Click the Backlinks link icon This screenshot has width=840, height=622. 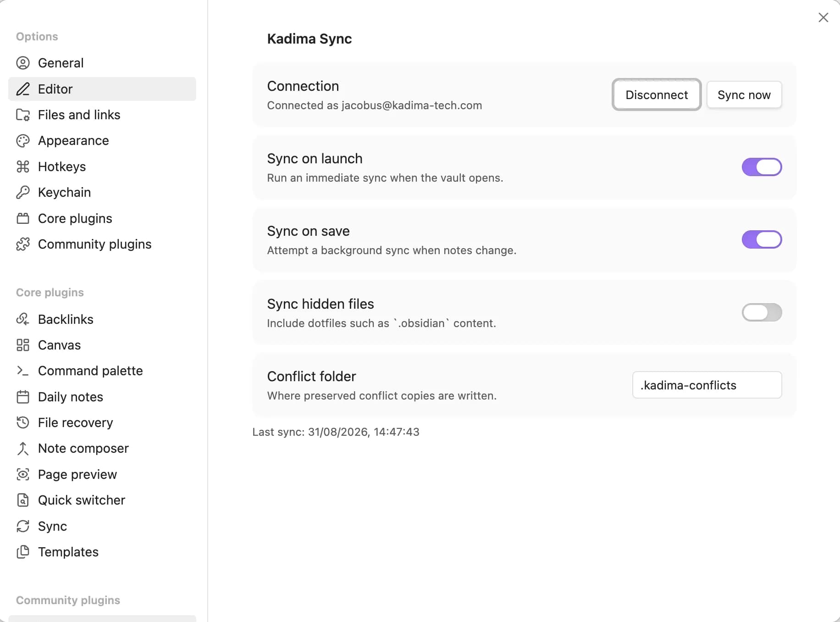[x=23, y=319]
